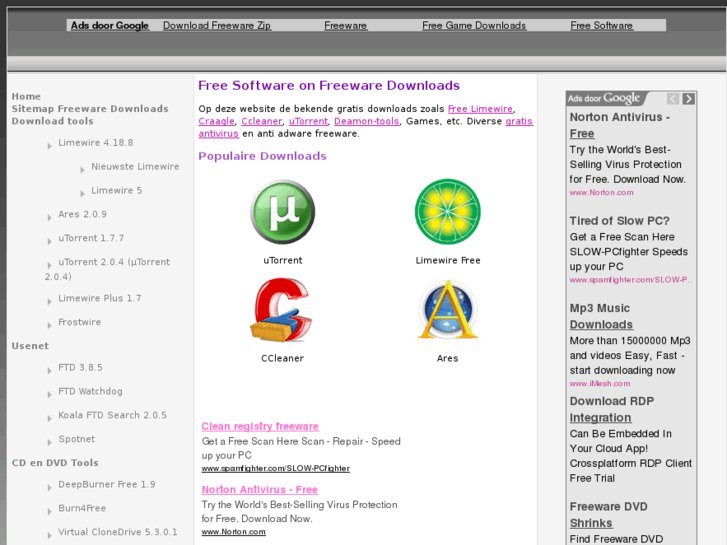Open Free Software top ad link
727x545 pixels.
[601, 26]
